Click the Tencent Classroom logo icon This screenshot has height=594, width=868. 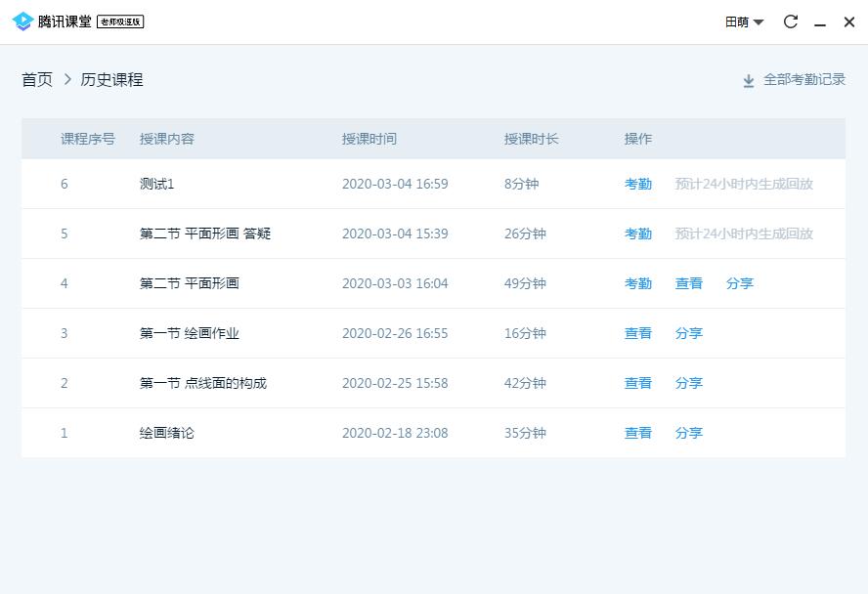tap(22, 21)
